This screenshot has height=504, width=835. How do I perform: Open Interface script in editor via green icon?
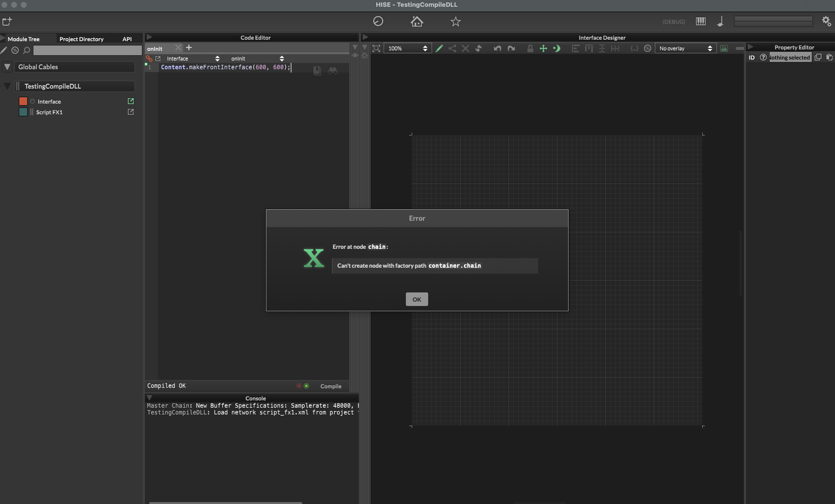pos(130,101)
